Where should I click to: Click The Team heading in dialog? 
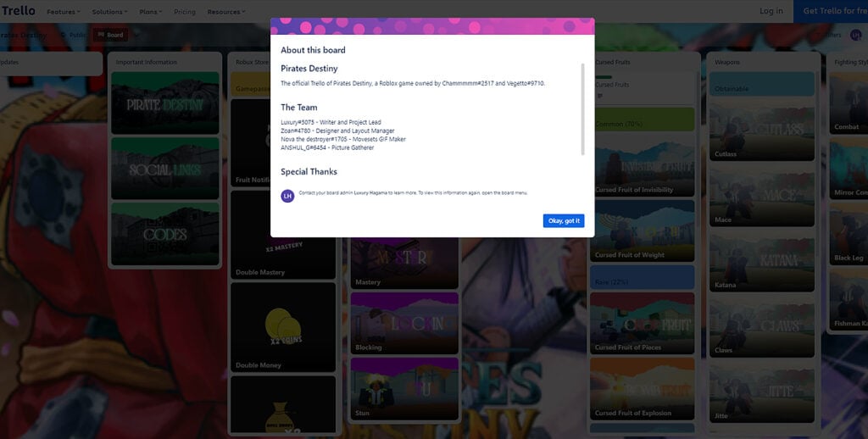point(299,108)
